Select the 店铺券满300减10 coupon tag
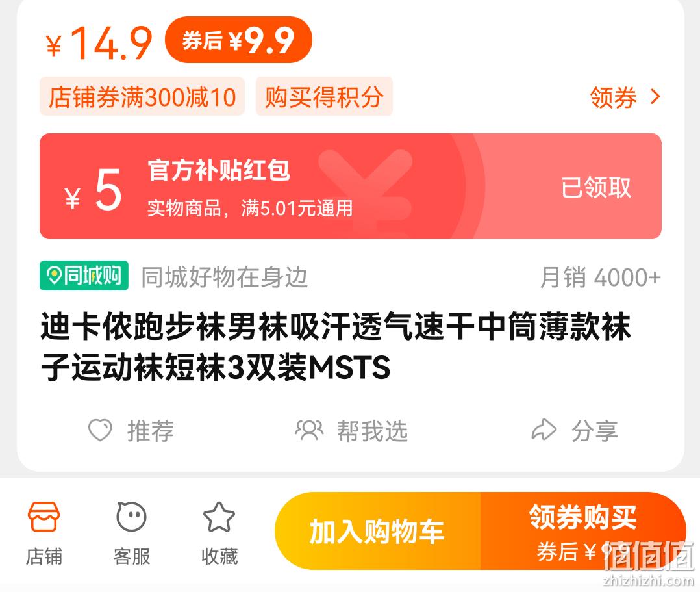The height and width of the screenshot is (592, 700). point(142,97)
